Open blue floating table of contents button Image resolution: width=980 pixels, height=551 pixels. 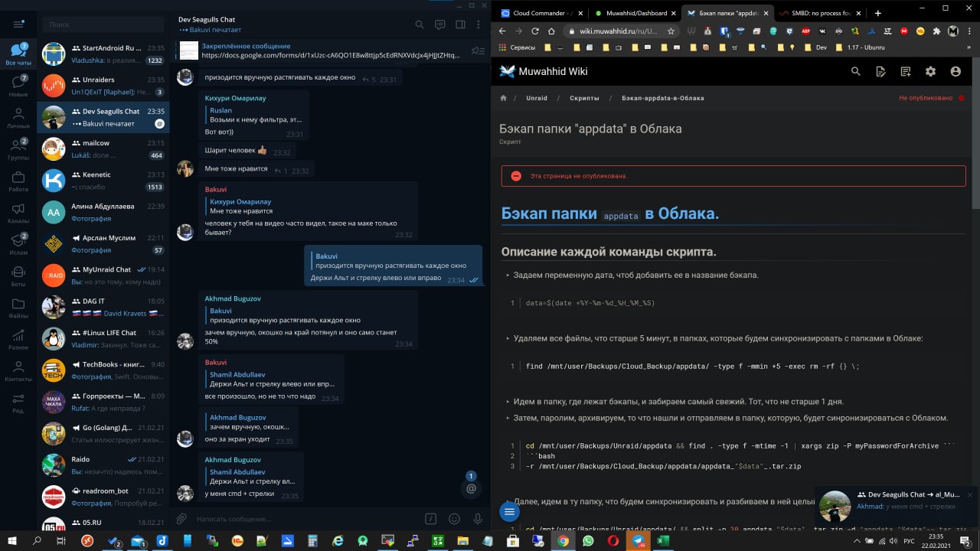[x=509, y=511]
